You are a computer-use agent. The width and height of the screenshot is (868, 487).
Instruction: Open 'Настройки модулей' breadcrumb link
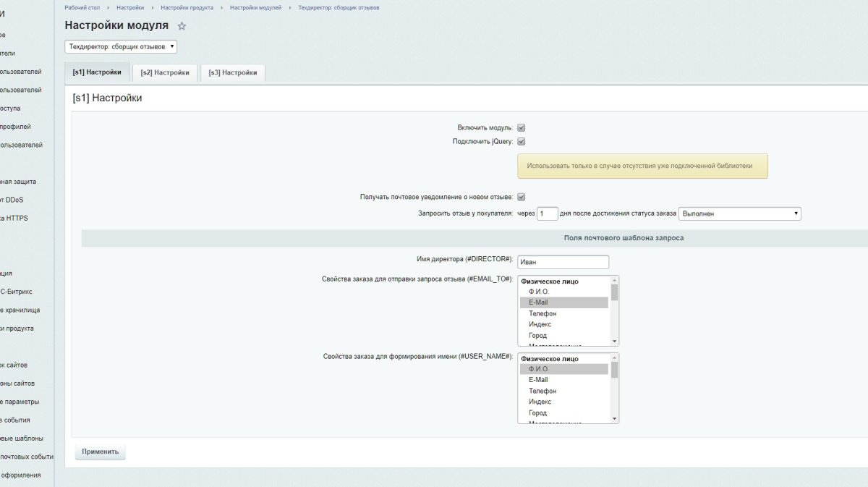[256, 7]
